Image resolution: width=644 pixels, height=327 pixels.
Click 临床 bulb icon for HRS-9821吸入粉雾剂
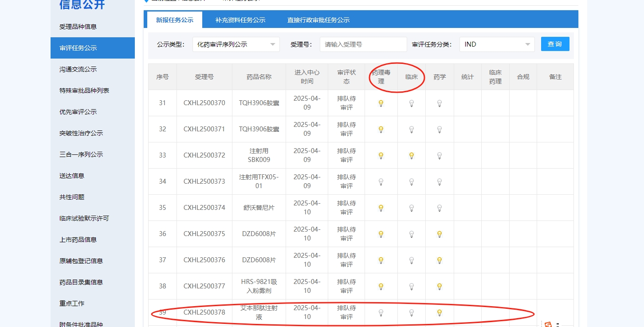411,287
